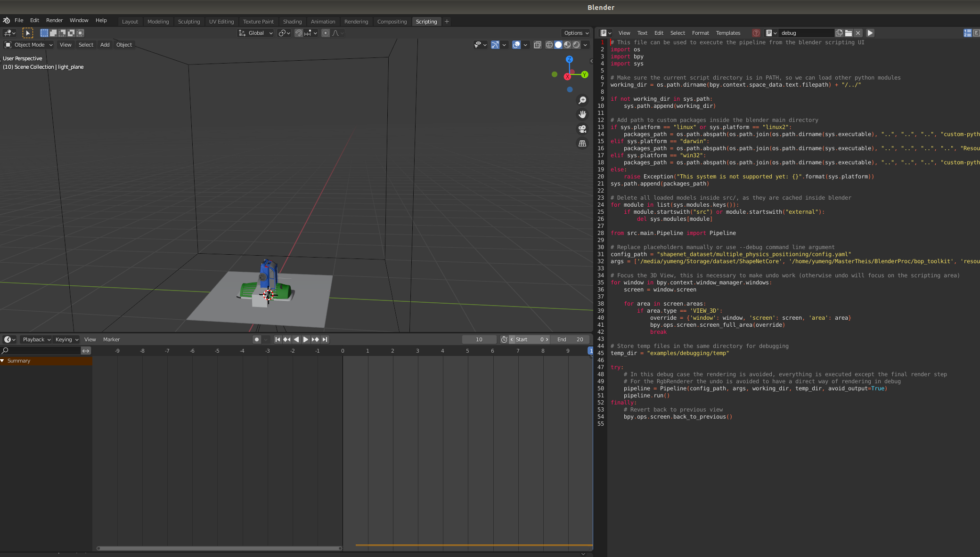Screen dimensions: 980x557
Task: Switch viewport to rendered shading icon
Action: 576,44
